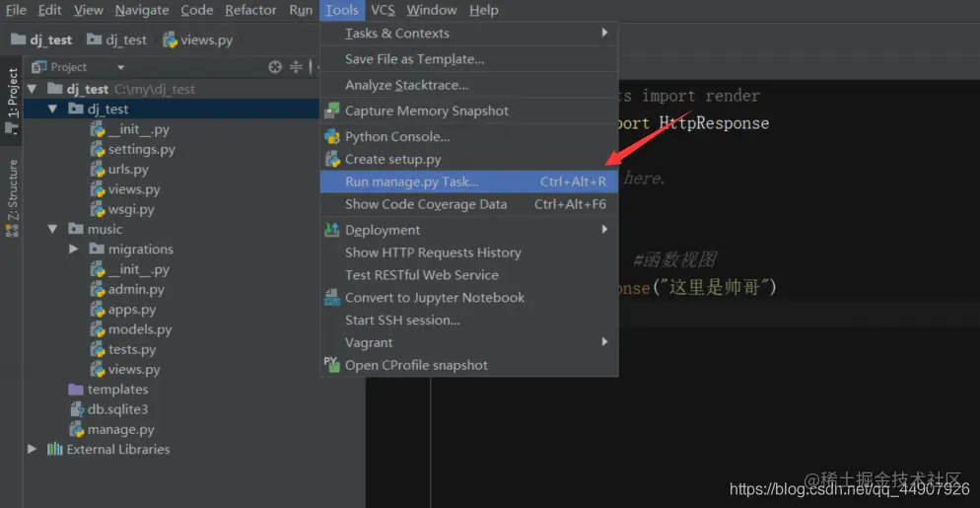Open the VCS menu
This screenshot has width=980, height=508.
click(x=383, y=10)
